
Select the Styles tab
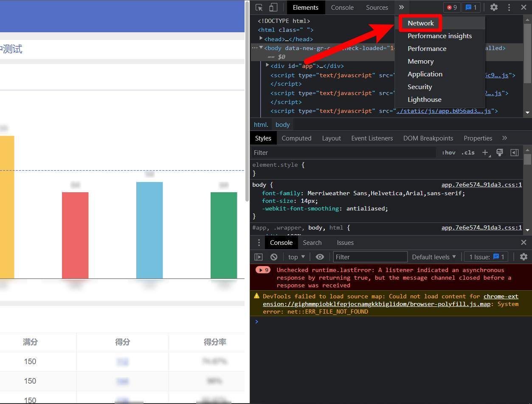point(263,138)
